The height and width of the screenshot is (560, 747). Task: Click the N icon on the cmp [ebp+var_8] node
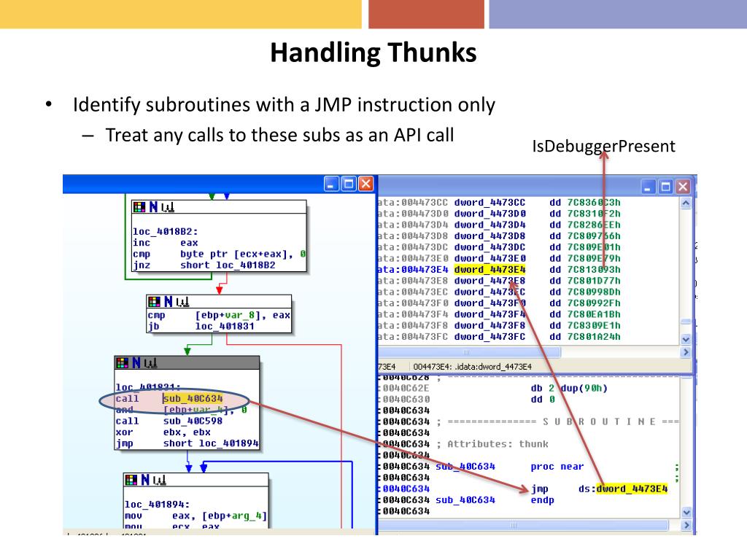pos(169,301)
